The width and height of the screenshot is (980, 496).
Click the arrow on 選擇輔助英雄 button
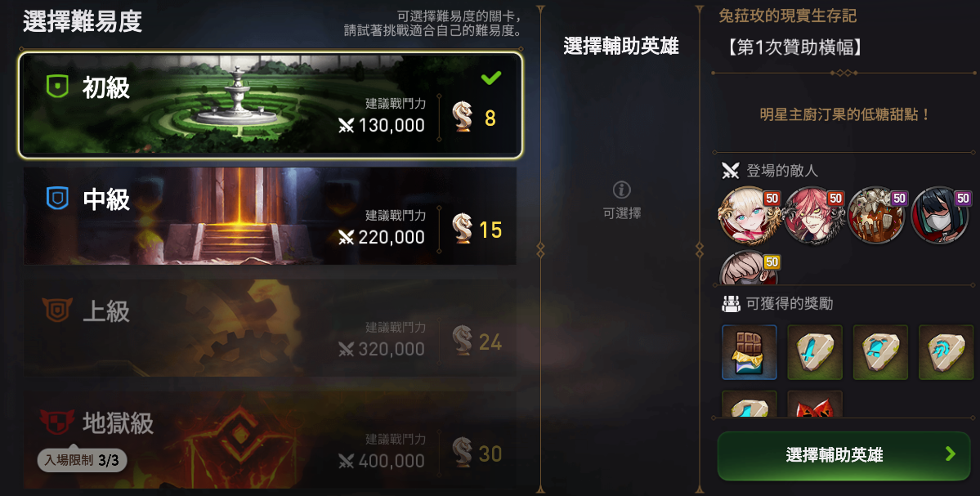pos(951,454)
